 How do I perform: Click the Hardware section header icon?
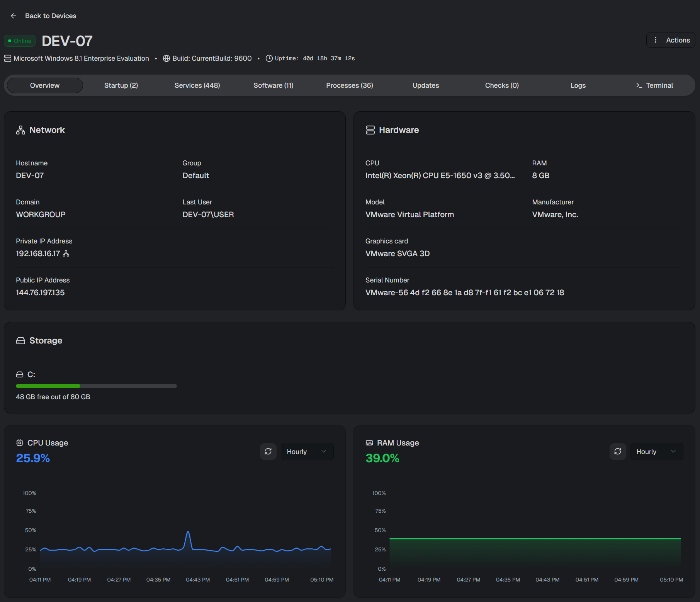click(370, 130)
